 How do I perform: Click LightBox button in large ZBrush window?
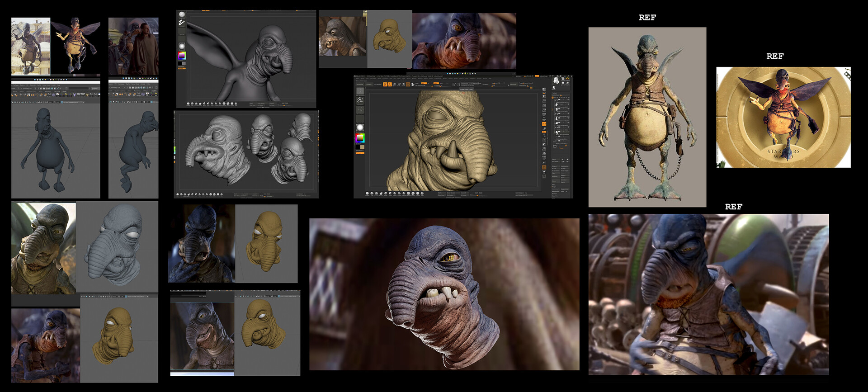pyautogui.click(x=369, y=85)
